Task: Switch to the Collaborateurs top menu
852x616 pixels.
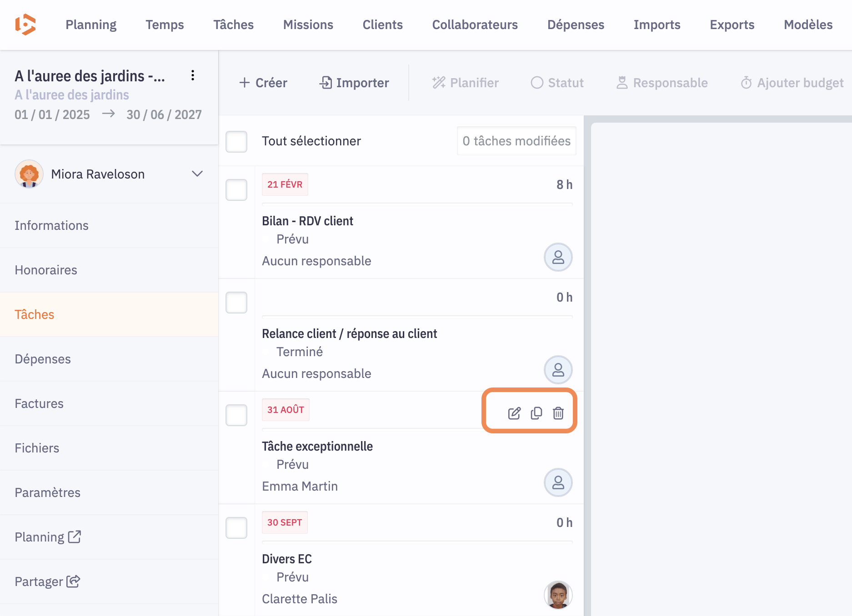Action: pyautogui.click(x=475, y=25)
